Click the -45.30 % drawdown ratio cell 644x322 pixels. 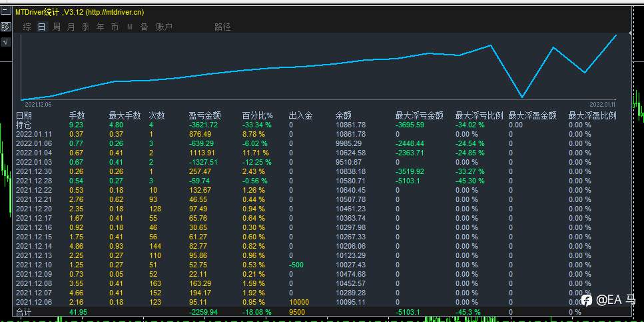pos(470,181)
